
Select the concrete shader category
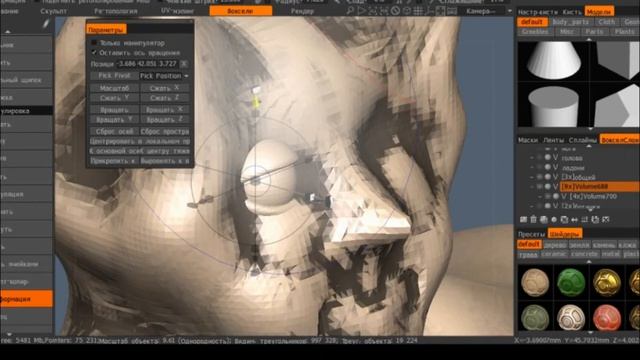(x=584, y=254)
